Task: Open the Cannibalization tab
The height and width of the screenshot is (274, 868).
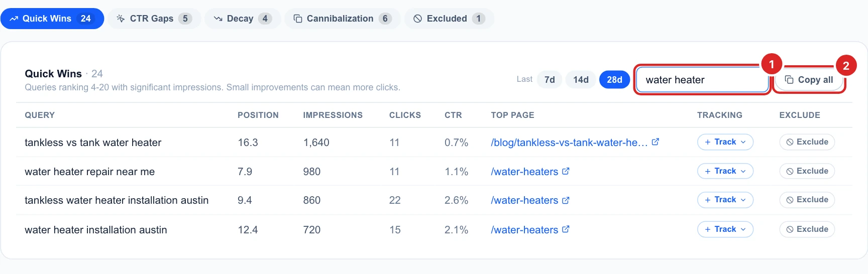Action: (343, 19)
